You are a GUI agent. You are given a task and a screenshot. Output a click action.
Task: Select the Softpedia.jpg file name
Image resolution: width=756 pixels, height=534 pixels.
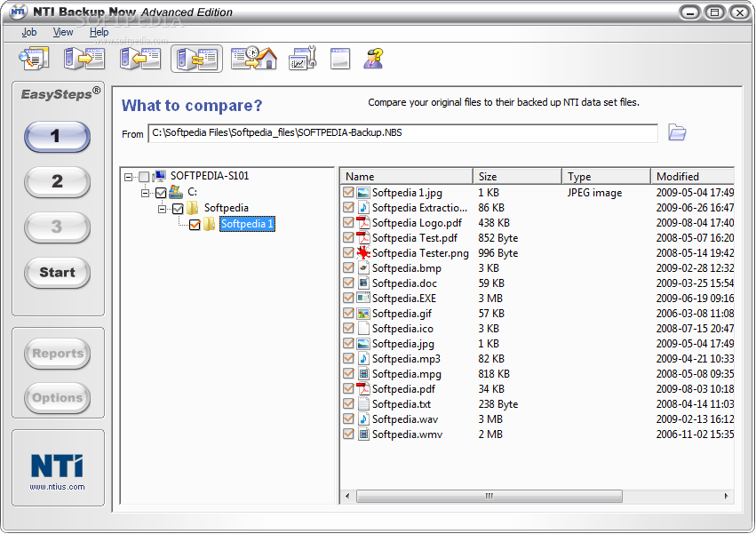(403, 344)
